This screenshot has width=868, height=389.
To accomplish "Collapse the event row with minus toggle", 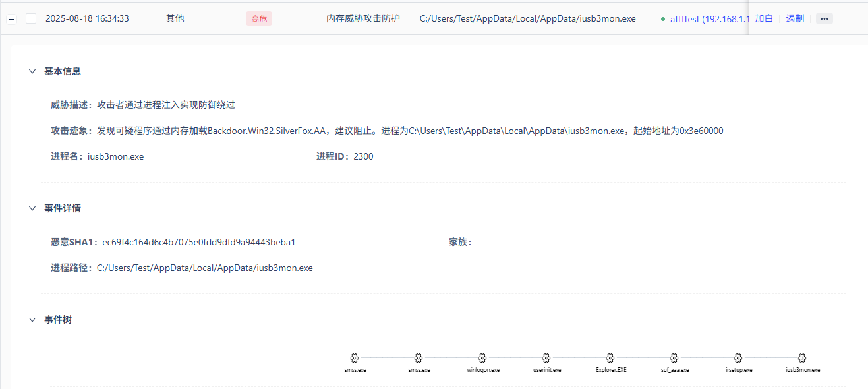I will click(11, 19).
